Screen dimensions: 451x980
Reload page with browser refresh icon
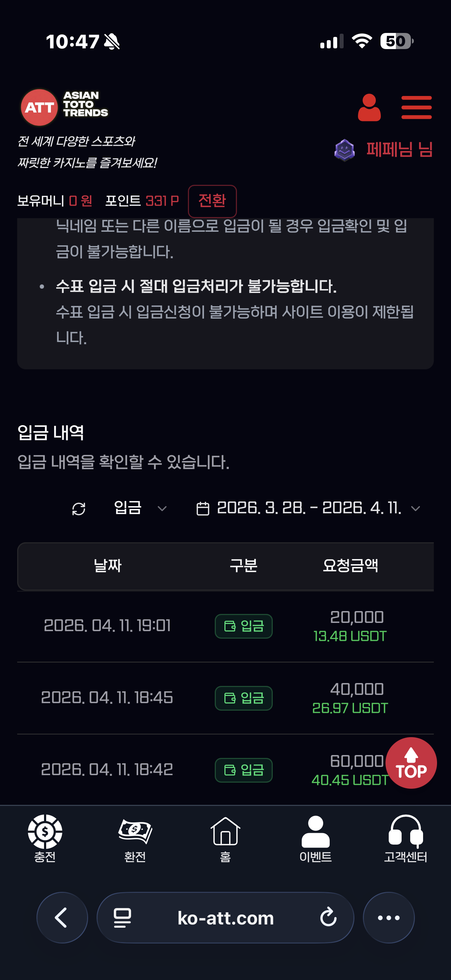coord(328,918)
